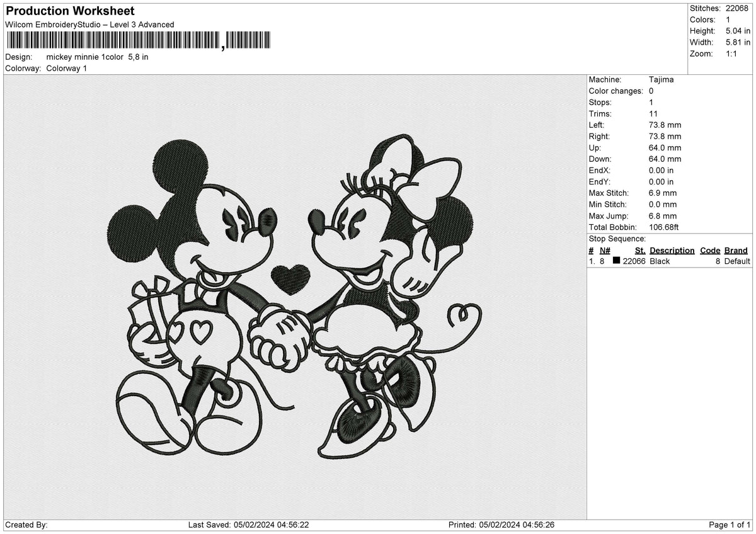The width and height of the screenshot is (756, 534).
Task: Click the Code column header
Action: click(x=710, y=250)
